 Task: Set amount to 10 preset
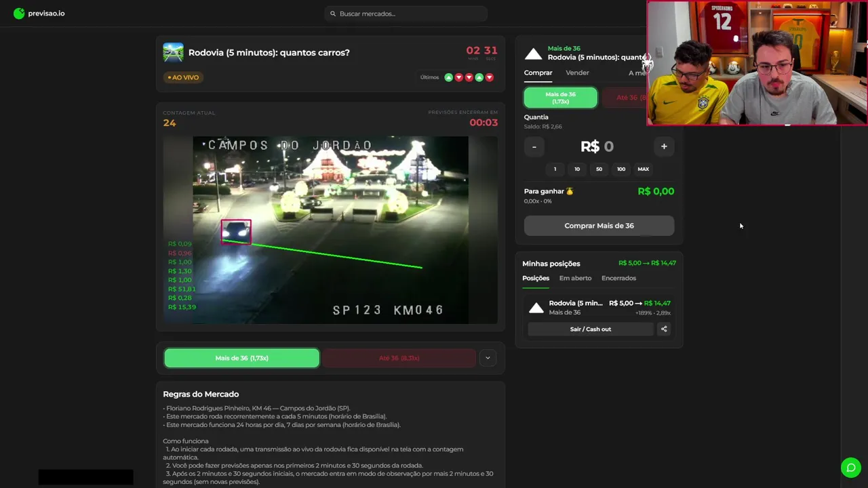(577, 169)
